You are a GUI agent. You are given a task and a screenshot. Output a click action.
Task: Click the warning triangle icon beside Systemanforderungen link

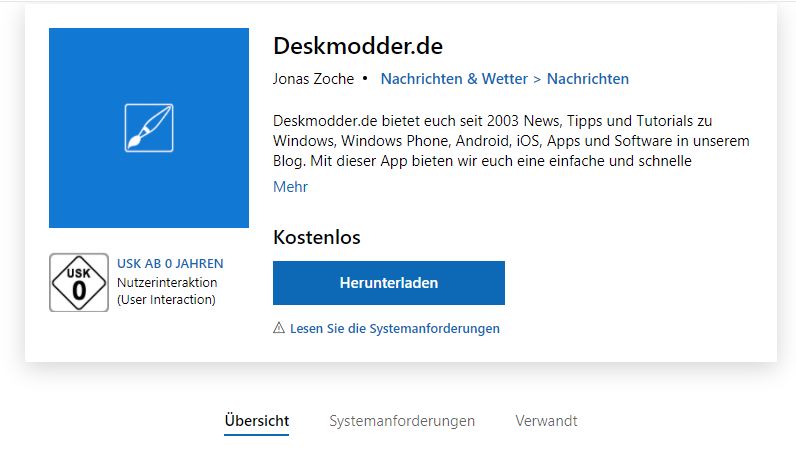click(279, 328)
